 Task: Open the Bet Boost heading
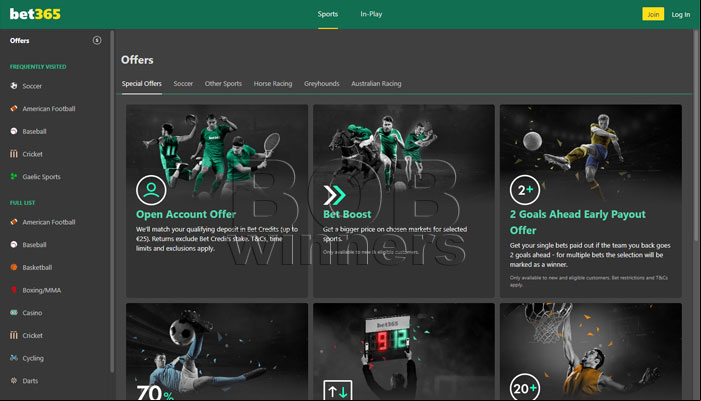[x=347, y=215]
